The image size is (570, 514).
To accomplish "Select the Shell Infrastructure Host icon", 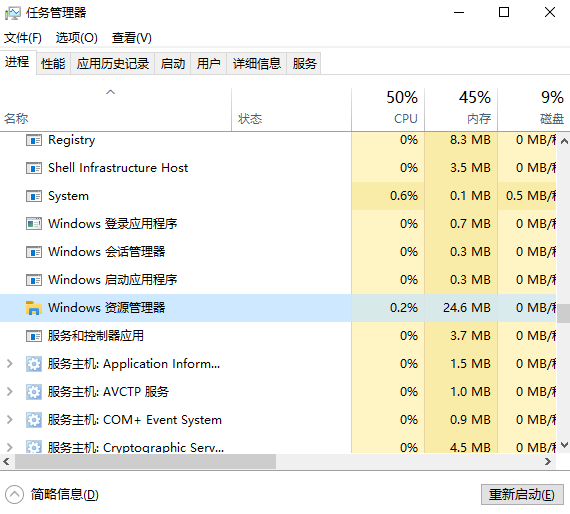I will pos(34,168).
